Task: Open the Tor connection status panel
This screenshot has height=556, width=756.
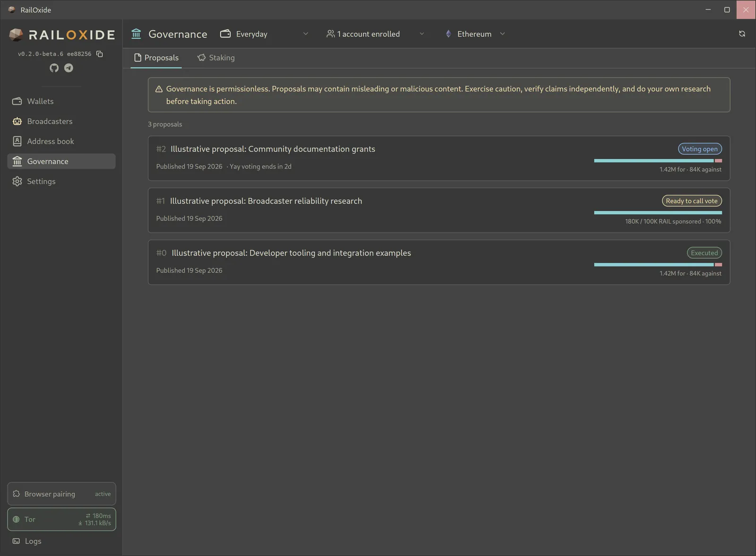Action: click(x=61, y=519)
